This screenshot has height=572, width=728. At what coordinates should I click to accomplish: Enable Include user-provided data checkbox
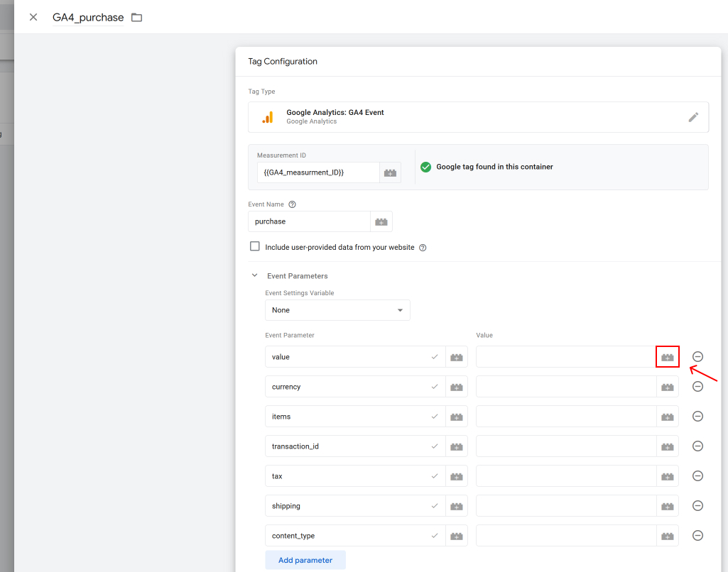(x=255, y=246)
